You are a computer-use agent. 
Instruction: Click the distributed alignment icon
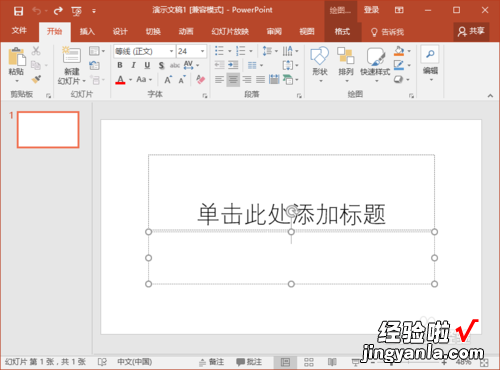[x=274, y=80]
